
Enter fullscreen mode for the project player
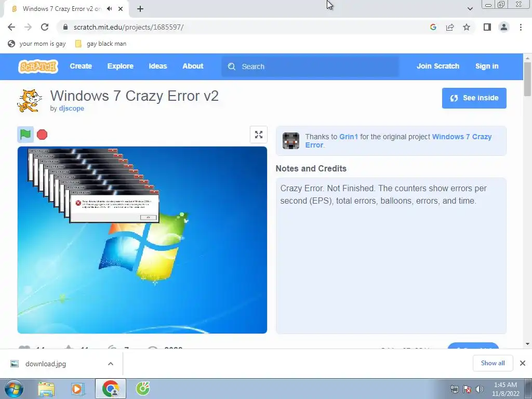tap(259, 135)
